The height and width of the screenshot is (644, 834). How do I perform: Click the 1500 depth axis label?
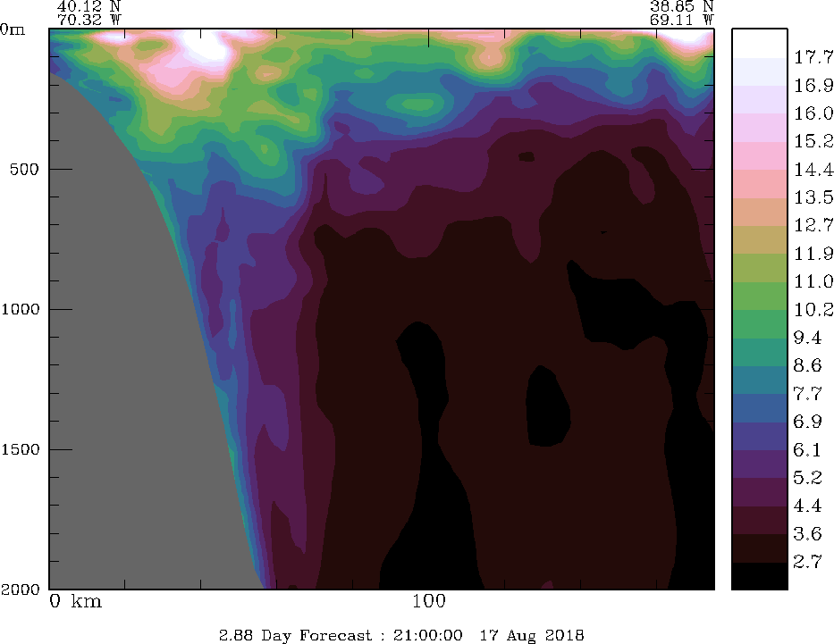point(21,449)
